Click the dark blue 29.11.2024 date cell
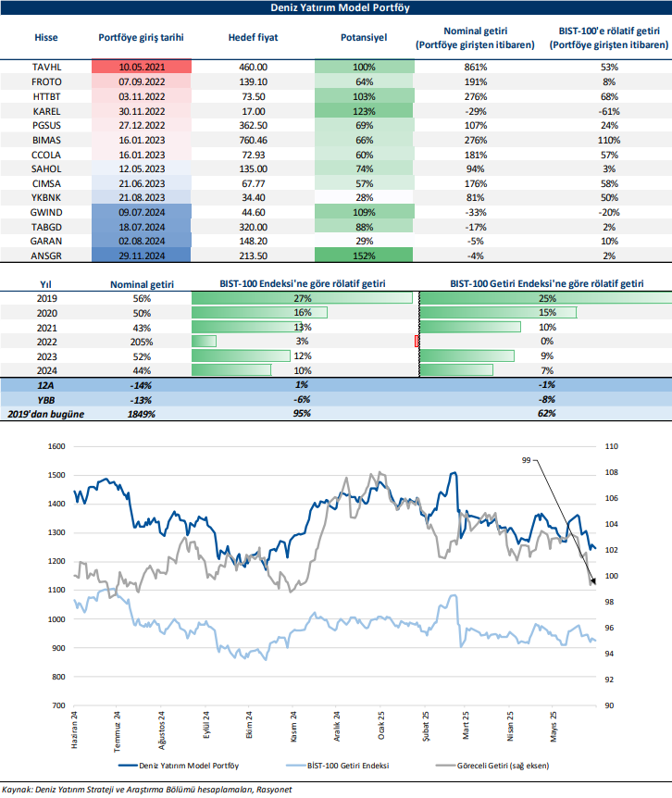This screenshot has height=798, width=672. pyautogui.click(x=142, y=255)
